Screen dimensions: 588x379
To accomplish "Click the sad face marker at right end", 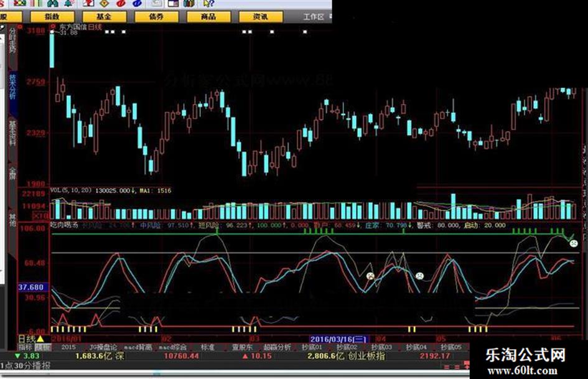I will pos(573,243).
